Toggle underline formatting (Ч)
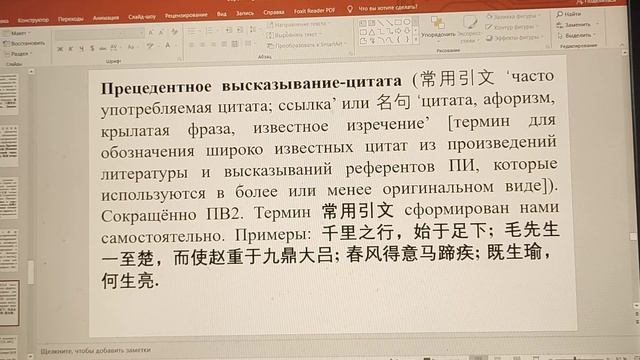640x360 pixels. (x=82, y=49)
